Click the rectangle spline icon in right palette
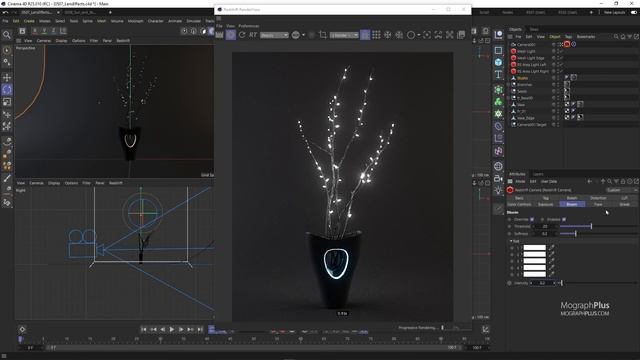 [498, 50]
